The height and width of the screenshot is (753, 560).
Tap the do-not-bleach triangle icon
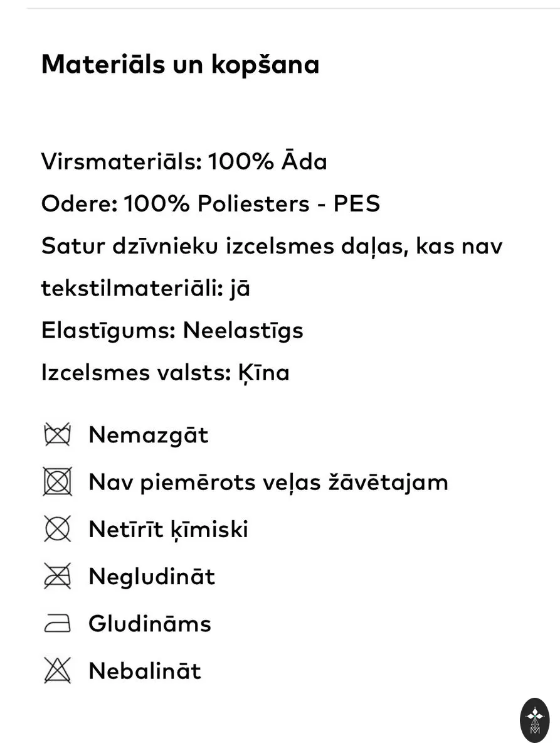[x=58, y=670]
